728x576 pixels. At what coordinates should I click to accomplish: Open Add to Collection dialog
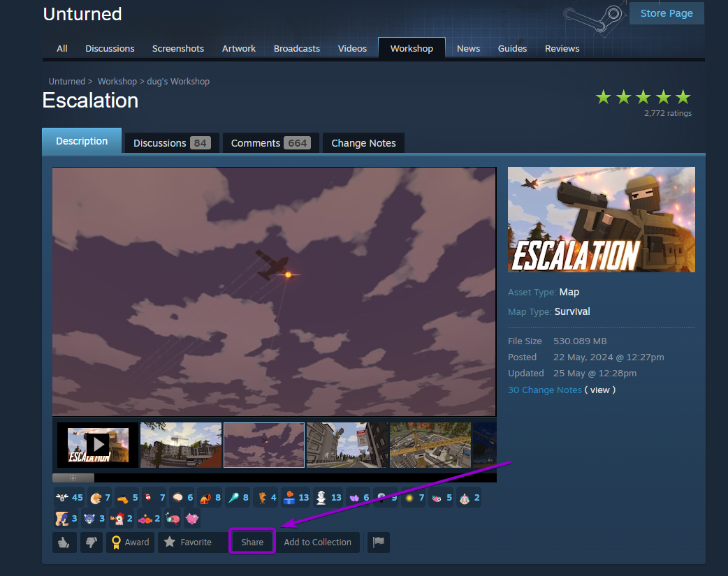coord(318,542)
